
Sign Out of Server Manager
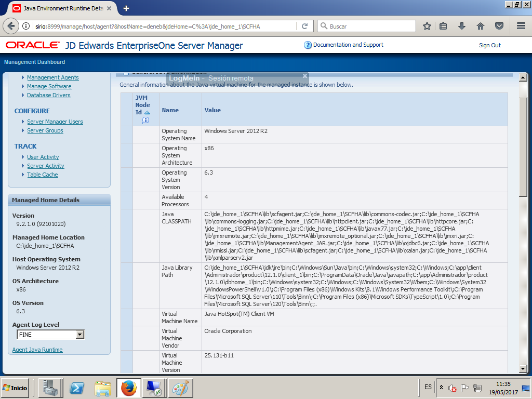click(489, 46)
